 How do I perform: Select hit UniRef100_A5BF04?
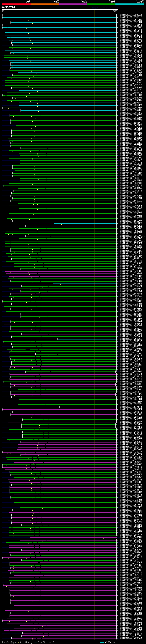(x=131, y=623)
